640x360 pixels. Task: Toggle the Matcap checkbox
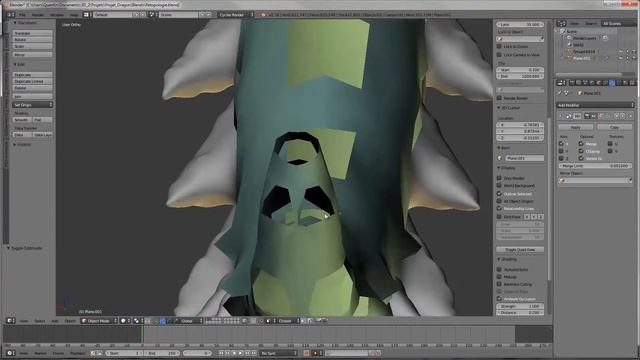pyautogui.click(x=499, y=277)
